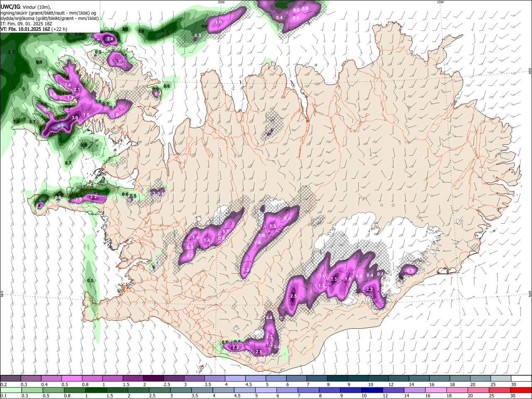The width and height of the screenshot is (532, 399).
Task: Click the 2.0 value near the header box
Action: (78, 34)
